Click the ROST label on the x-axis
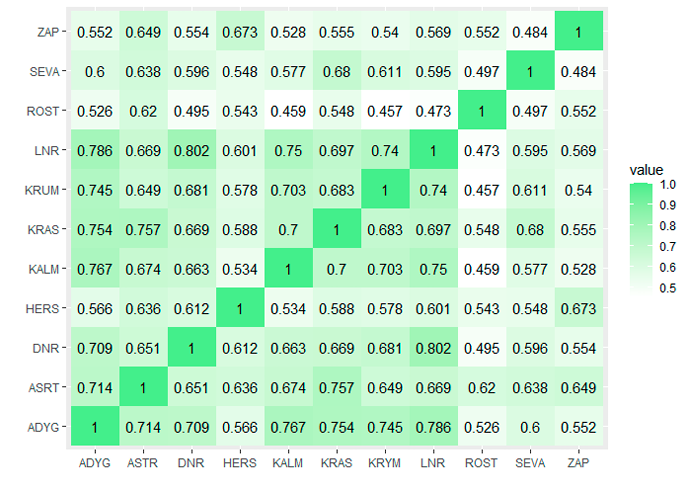Image resolution: width=691 pixels, height=493 pixels. pos(482,463)
